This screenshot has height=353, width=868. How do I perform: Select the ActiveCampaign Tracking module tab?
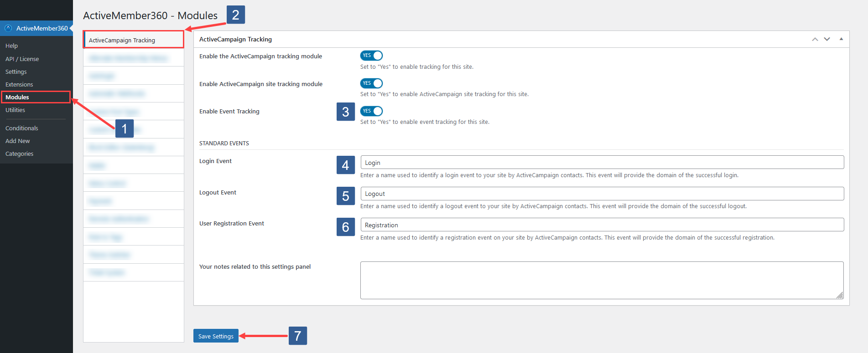point(134,40)
